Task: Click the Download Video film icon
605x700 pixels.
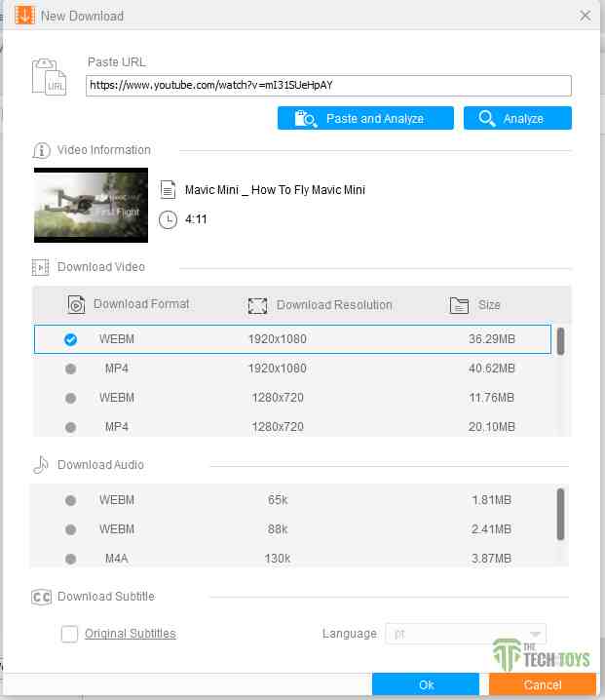Action: tap(41, 267)
